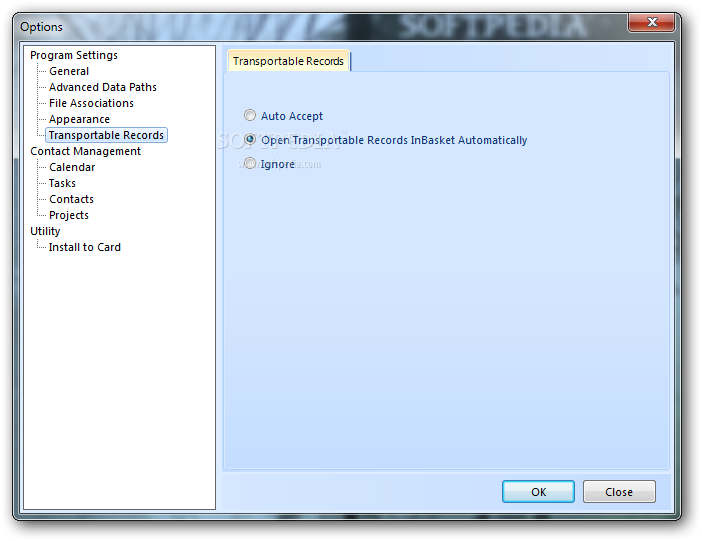Click the Close button

pos(619,492)
